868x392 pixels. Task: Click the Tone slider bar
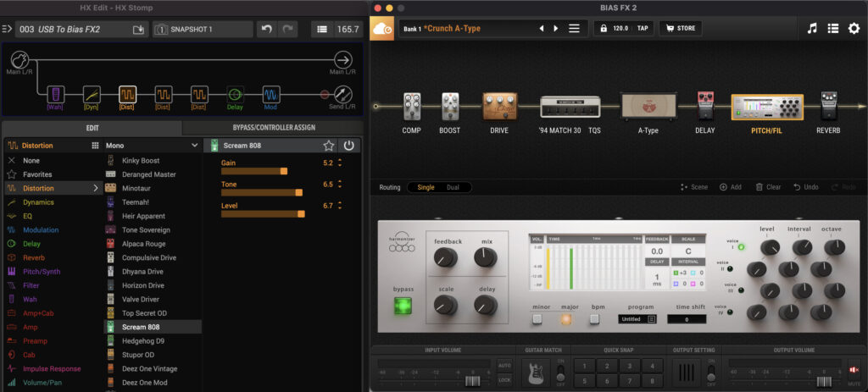coord(261,192)
